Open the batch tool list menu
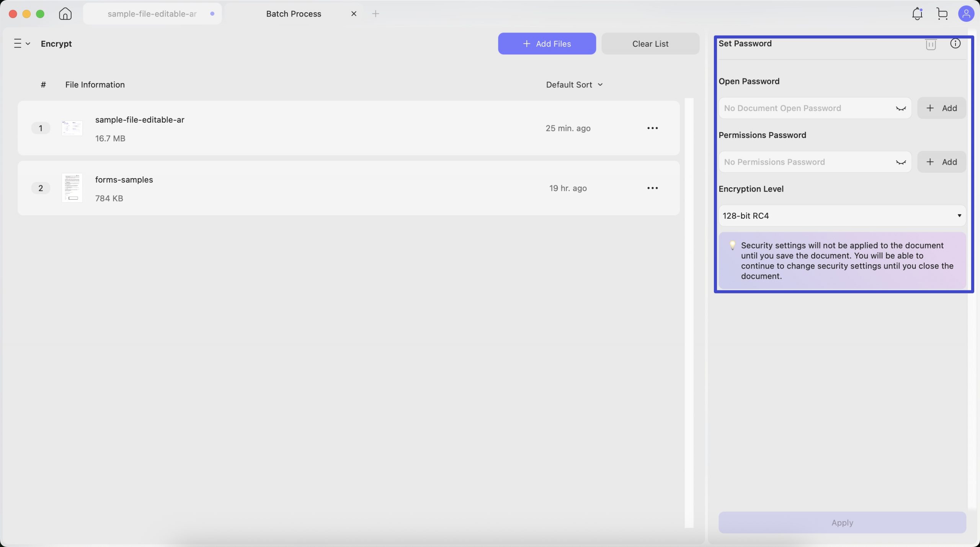980x547 pixels. [22, 44]
